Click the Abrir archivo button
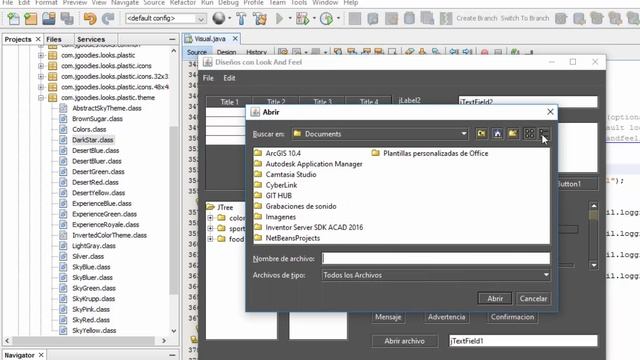640x360 pixels. 404,341
